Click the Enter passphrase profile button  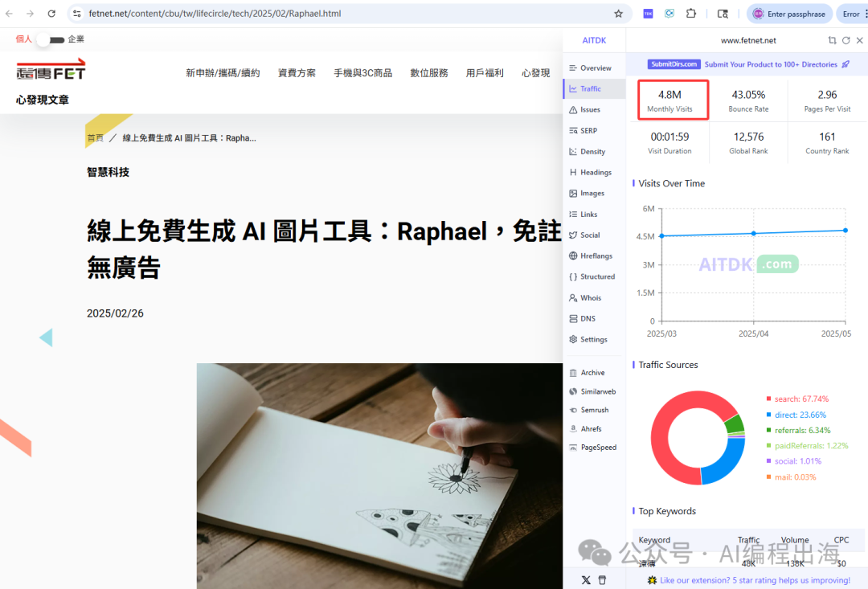click(x=789, y=14)
